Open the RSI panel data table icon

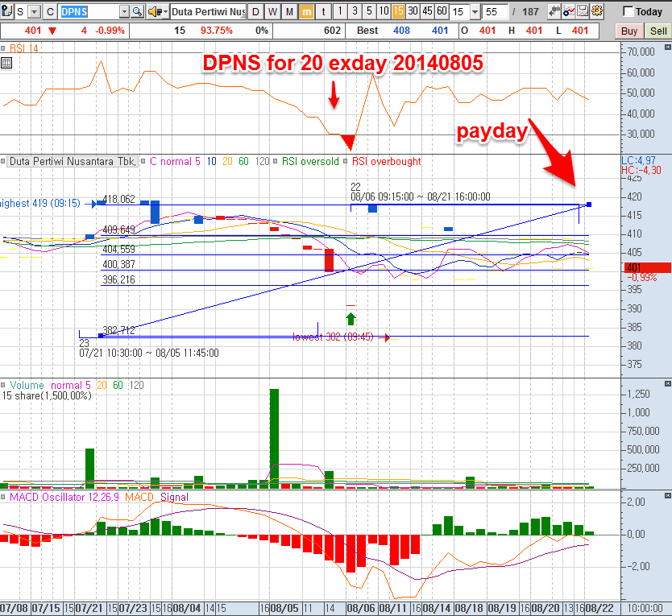click(x=6, y=64)
